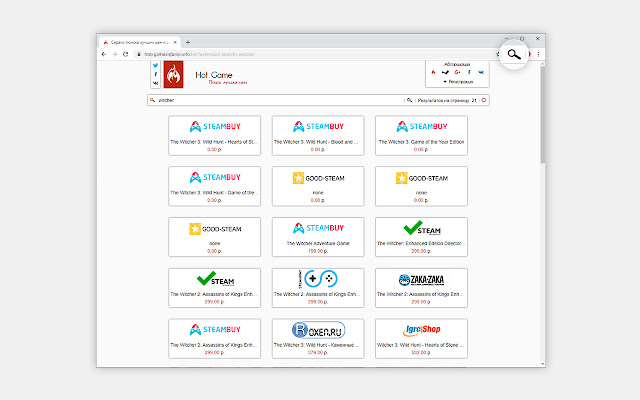Click the highlighted magnifier extension icon
The image size is (640, 400).
(x=514, y=54)
